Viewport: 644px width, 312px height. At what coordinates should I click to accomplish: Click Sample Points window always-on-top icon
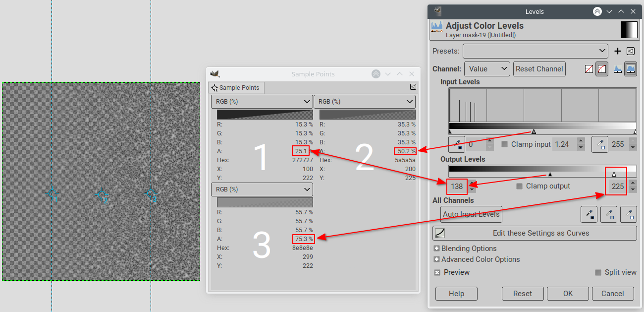(376, 74)
